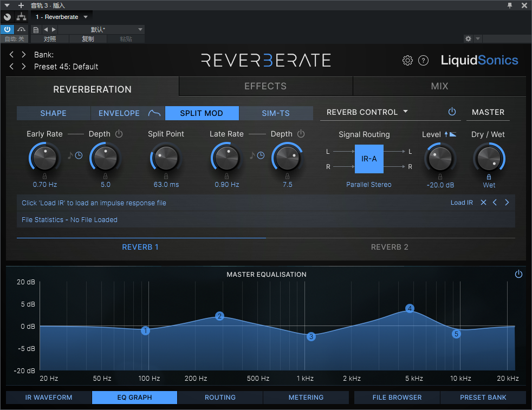Open the host gear settings icon

coord(468,38)
